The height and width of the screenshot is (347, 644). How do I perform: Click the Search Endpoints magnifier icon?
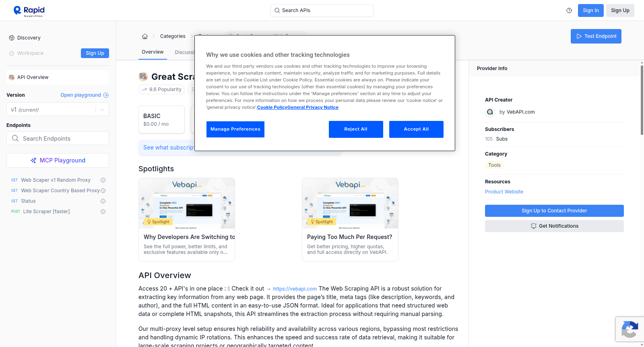point(15,138)
